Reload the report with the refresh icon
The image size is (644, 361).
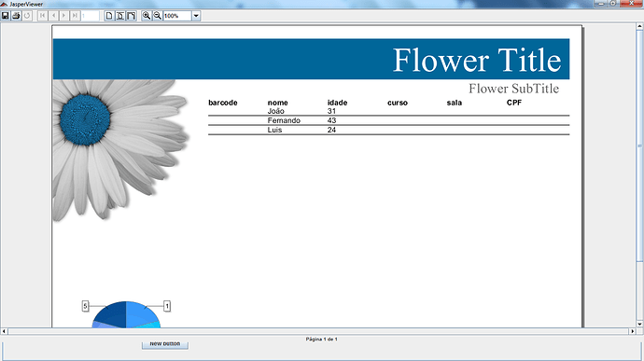click(x=27, y=16)
